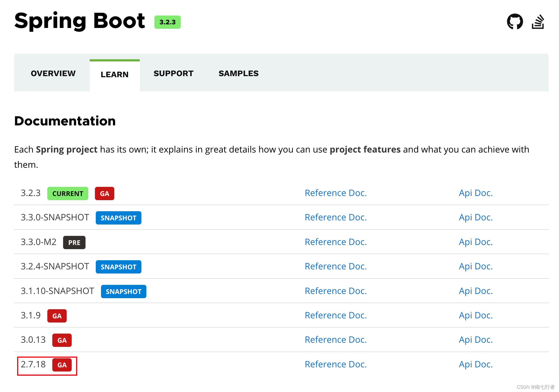Image resolution: width=559 pixels, height=392 pixels.
Task: Open Api Doc. for version 3.1.9
Action: (x=476, y=315)
